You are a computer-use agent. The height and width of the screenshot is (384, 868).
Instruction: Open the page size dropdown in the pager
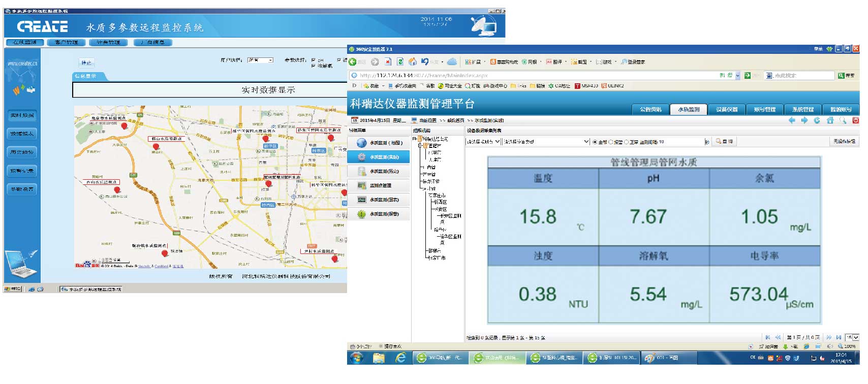pyautogui.click(x=852, y=337)
